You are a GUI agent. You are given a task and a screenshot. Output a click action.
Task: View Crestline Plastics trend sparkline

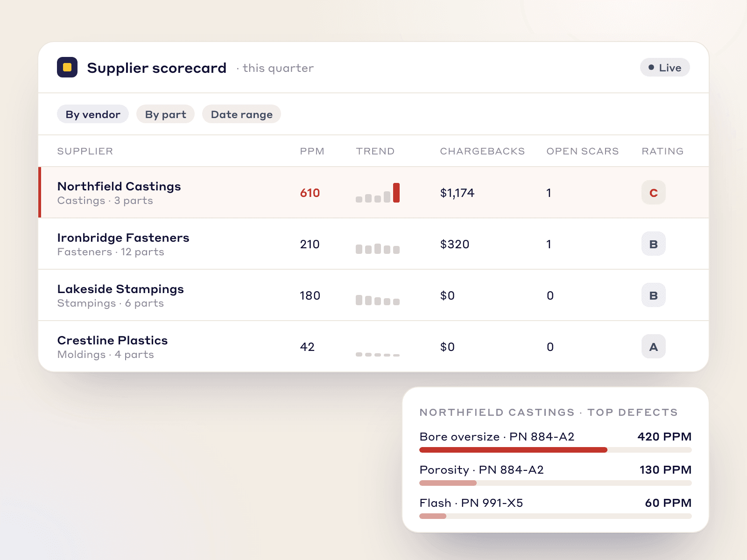pos(378,355)
